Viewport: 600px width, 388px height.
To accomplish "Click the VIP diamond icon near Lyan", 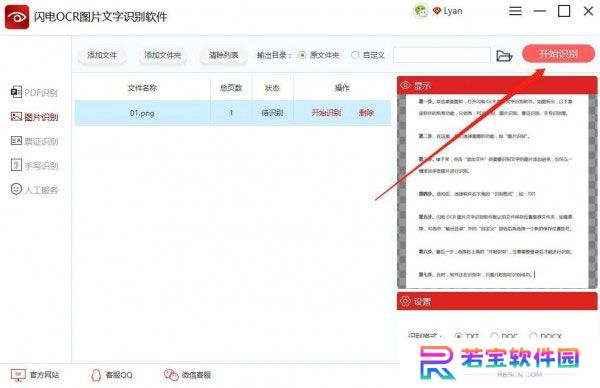I will (437, 11).
